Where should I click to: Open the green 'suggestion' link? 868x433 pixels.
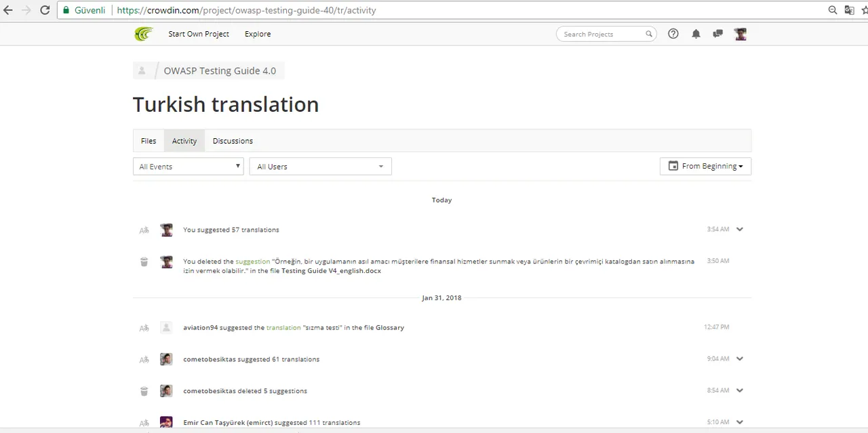click(253, 262)
